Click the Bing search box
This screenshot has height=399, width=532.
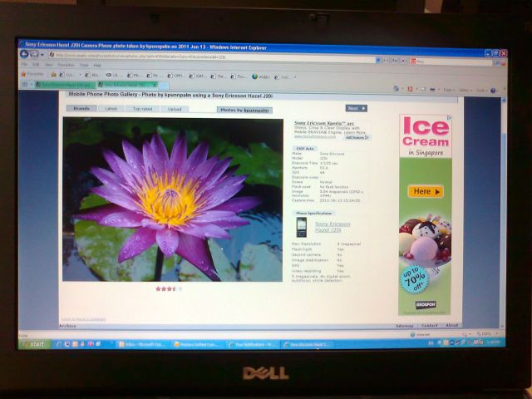coord(451,62)
